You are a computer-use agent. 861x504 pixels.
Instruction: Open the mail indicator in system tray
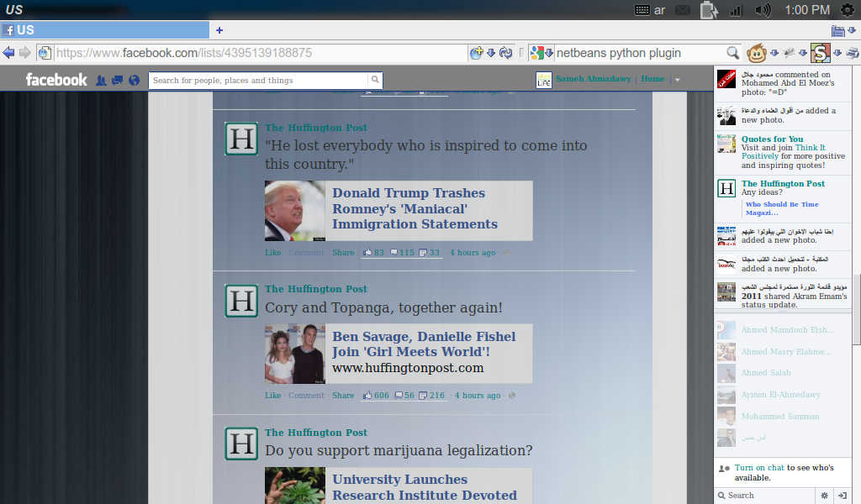[x=683, y=10]
